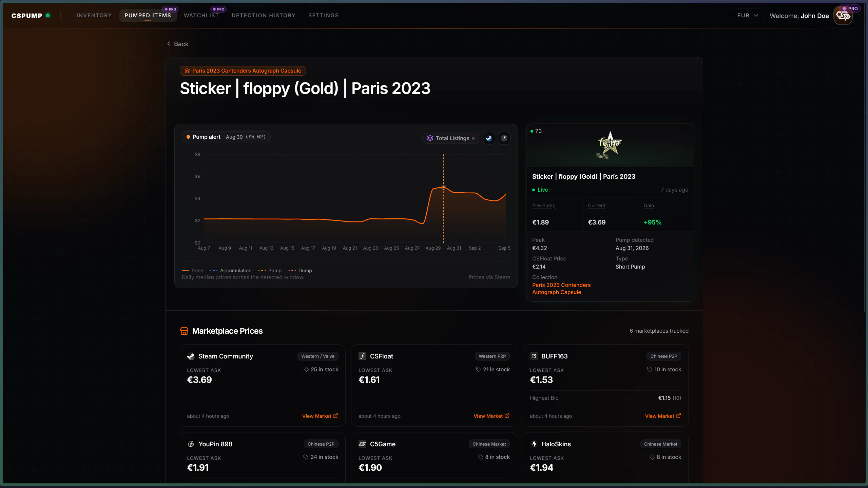Image resolution: width=868 pixels, height=488 pixels.
Task: Click the BUFF163 logo icon
Action: tap(534, 356)
